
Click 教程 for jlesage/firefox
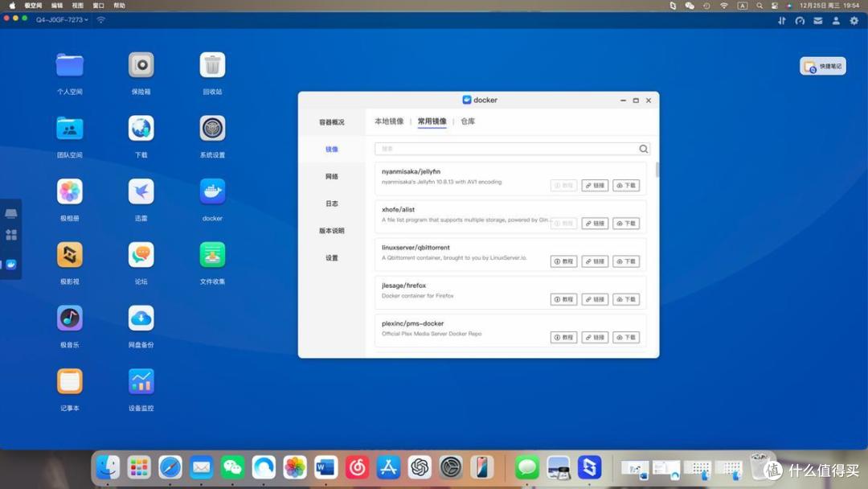point(563,300)
